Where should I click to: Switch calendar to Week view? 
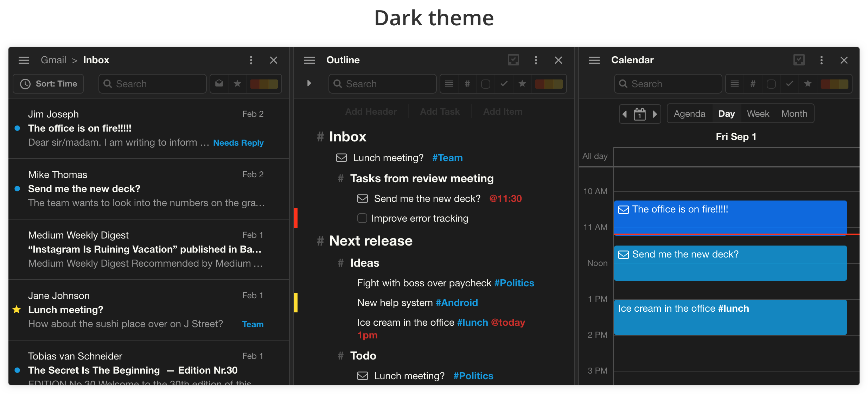758,114
